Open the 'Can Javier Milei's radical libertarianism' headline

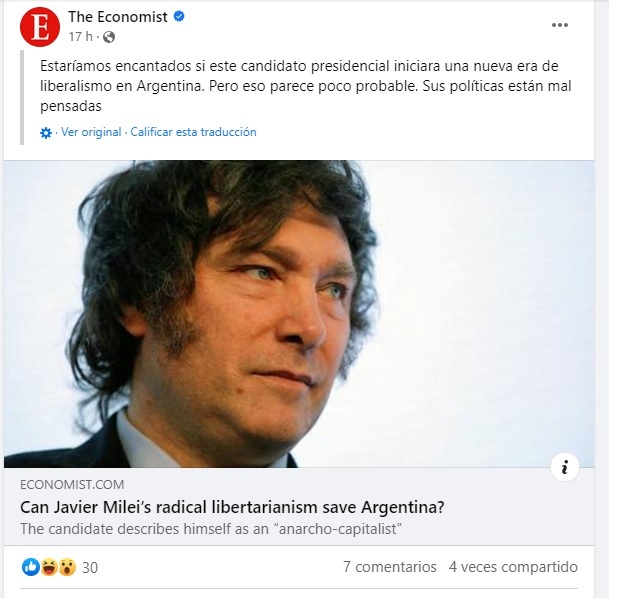click(232, 507)
